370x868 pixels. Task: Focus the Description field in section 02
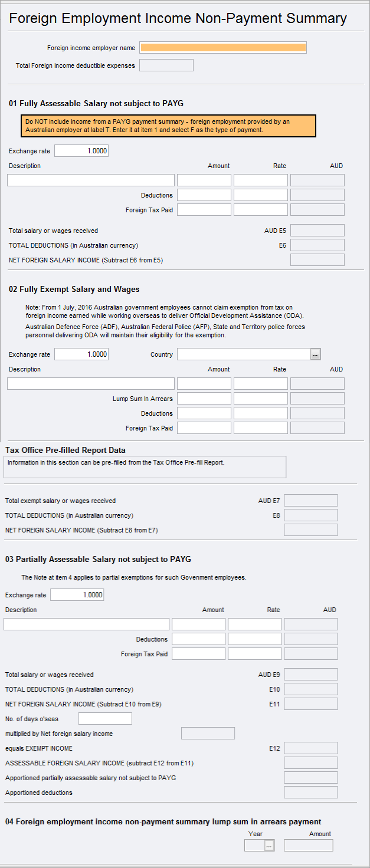click(x=91, y=384)
